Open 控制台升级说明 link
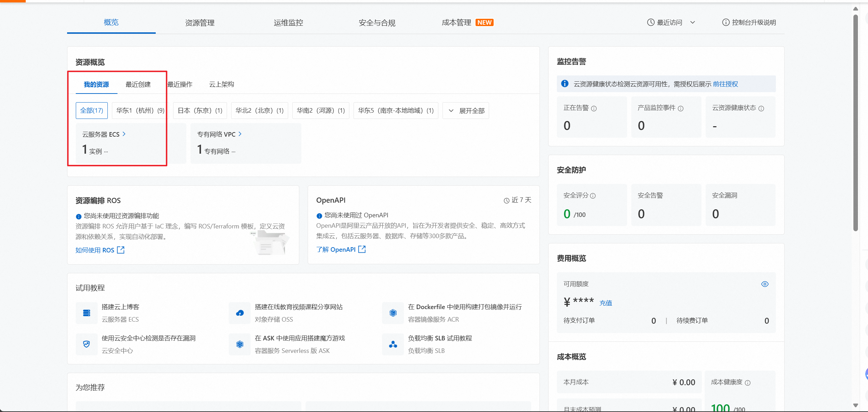868x412 pixels. coord(754,23)
